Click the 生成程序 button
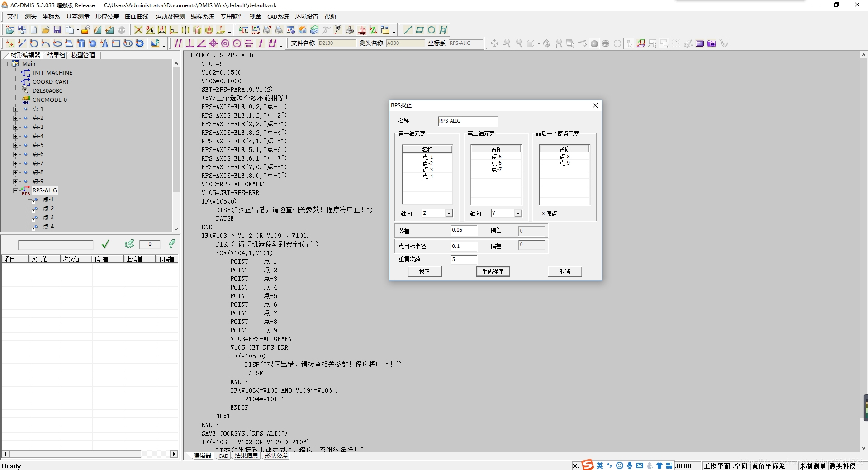Viewport: 868px width, 470px height. pos(493,271)
